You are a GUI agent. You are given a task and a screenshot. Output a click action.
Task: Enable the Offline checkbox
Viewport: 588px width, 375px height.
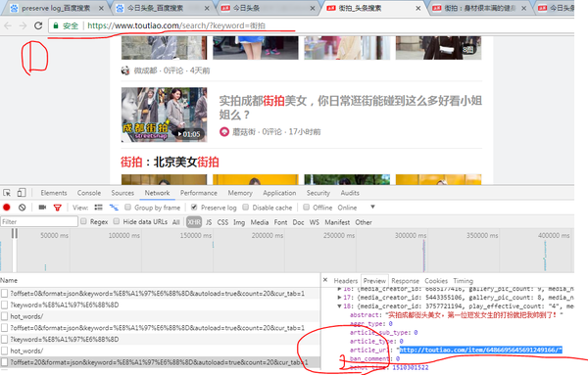pos(307,208)
